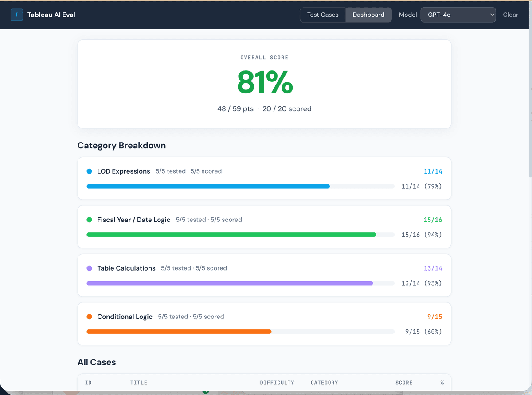Click the orange Conditional Logic category dot
Viewport: 532px width, 395px height.
(x=90, y=317)
